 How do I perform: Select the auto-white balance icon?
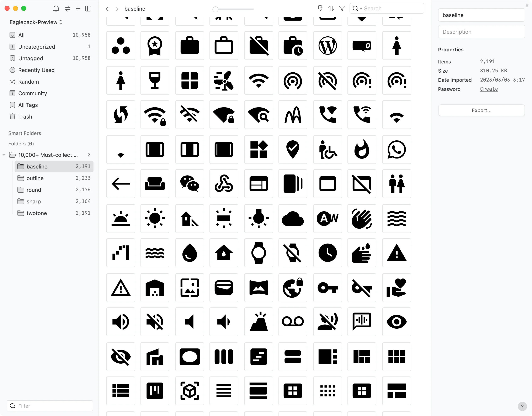click(x=327, y=218)
